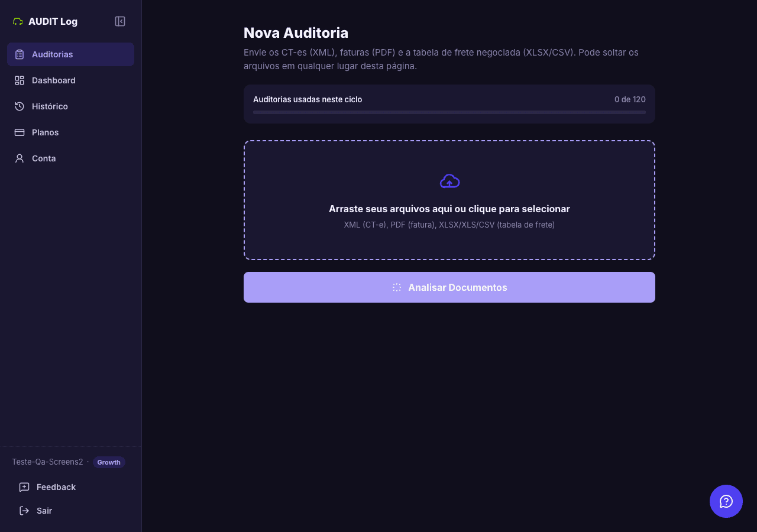757x532 pixels.
Task: Go to the Histórico page
Action: coord(70,106)
